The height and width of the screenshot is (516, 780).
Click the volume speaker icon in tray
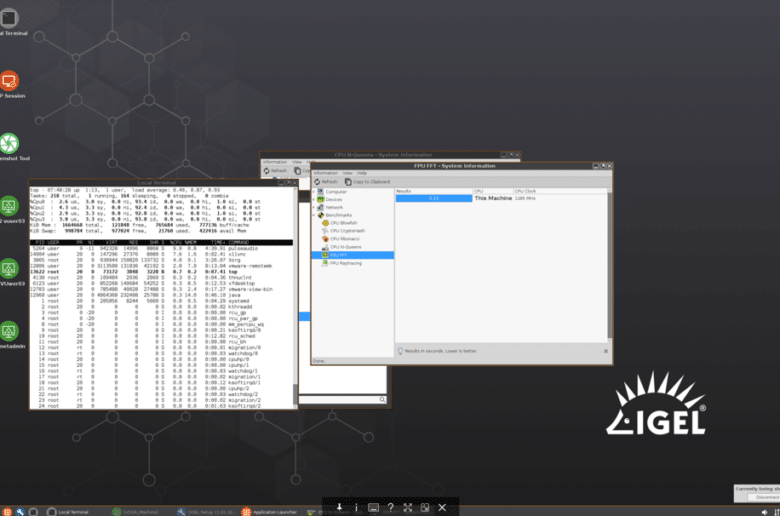click(x=764, y=512)
